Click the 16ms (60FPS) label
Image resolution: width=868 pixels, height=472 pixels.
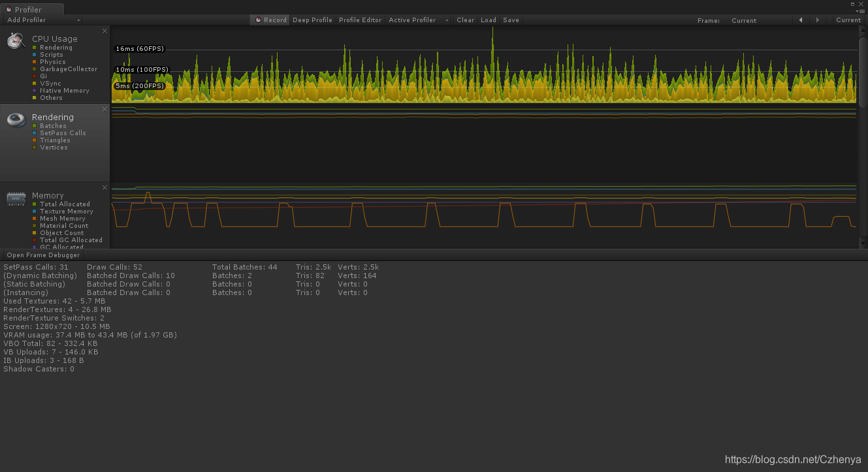click(140, 49)
